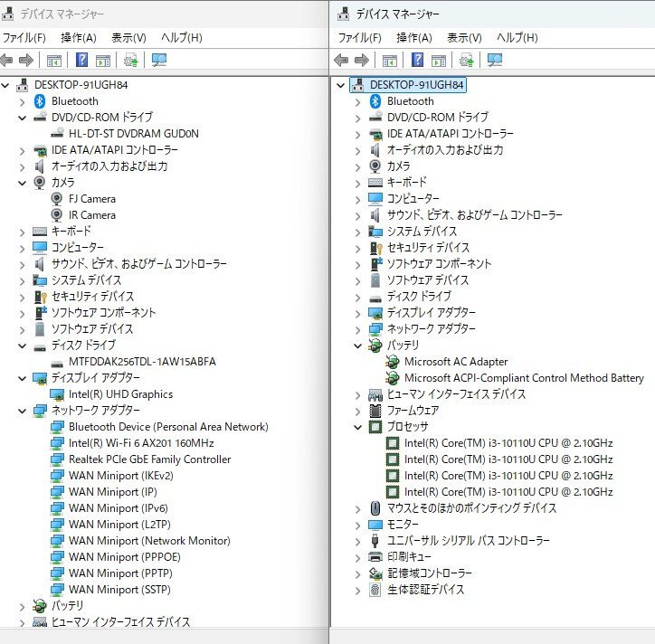
Task: Collapse バッテリ node in right window
Action: [x=357, y=346]
